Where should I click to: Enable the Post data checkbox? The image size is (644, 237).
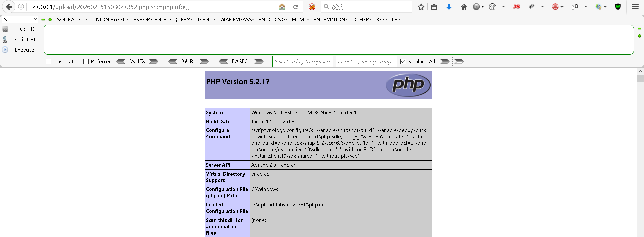coord(48,62)
